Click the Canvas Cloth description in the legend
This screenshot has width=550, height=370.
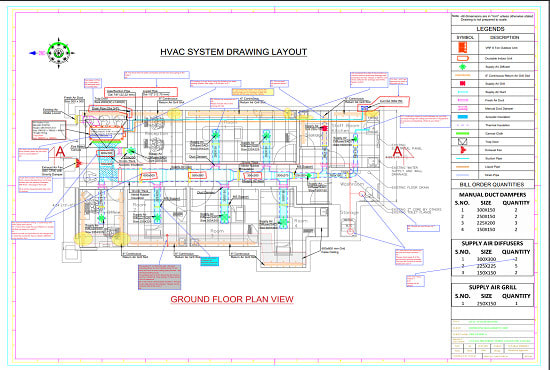(x=495, y=134)
